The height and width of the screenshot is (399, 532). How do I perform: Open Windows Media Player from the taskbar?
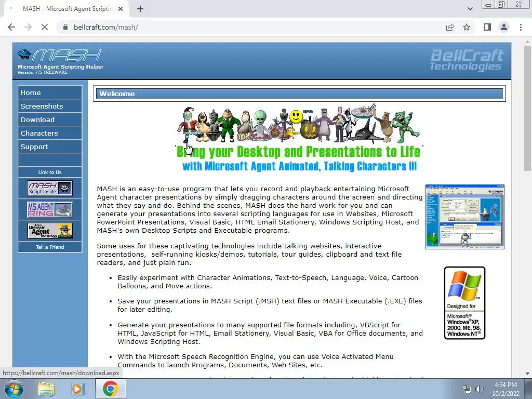tap(78, 389)
